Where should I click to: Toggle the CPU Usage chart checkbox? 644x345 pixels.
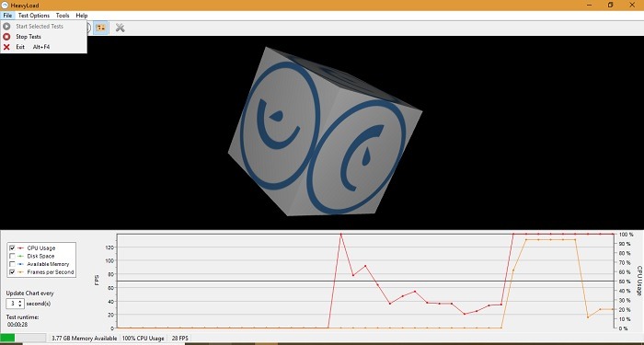coord(12,248)
